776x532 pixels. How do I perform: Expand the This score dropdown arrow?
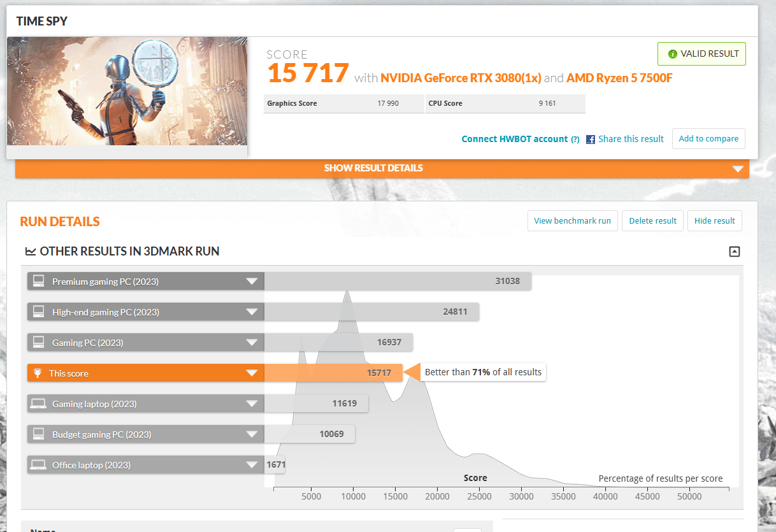252,373
